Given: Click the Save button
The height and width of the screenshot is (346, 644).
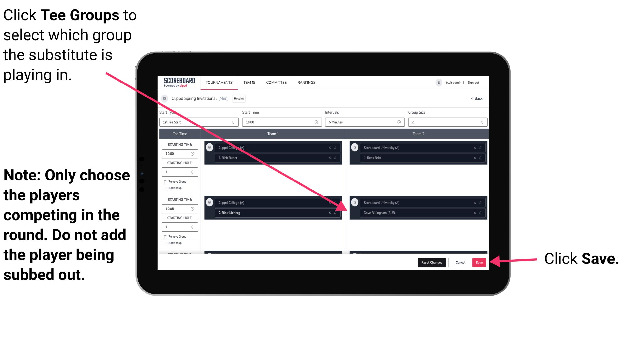Looking at the screenshot, I should coord(480,262).
